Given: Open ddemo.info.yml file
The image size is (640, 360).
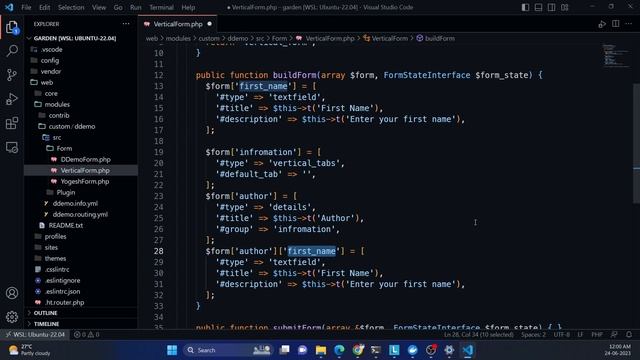Looking at the screenshot, I should 75,204.
